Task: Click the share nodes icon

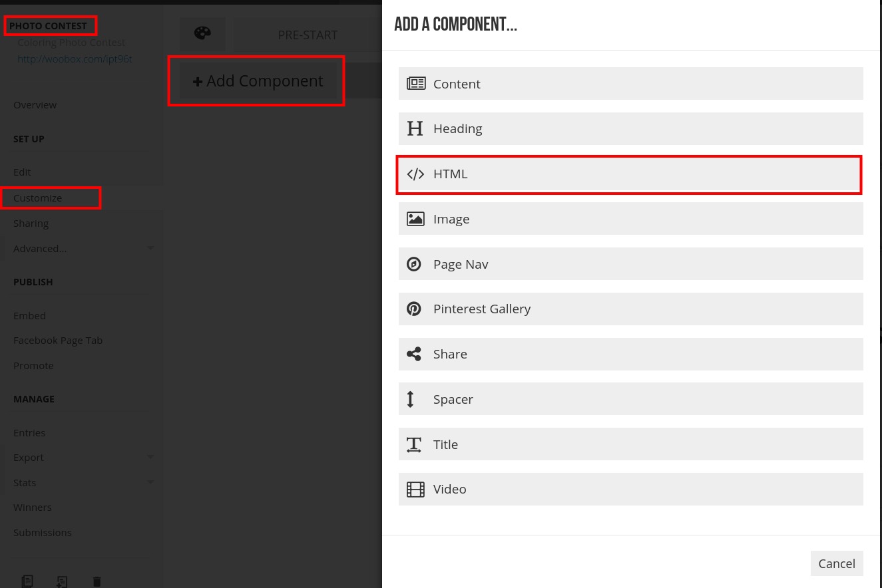Action: [414, 354]
